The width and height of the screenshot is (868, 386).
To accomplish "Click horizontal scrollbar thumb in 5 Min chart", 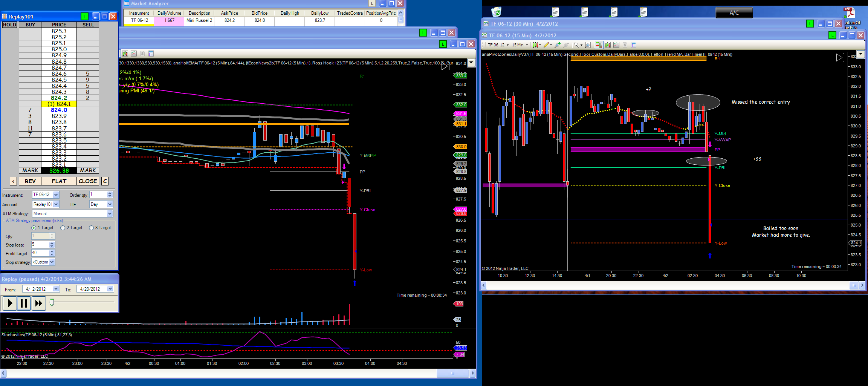I will [x=452, y=373].
